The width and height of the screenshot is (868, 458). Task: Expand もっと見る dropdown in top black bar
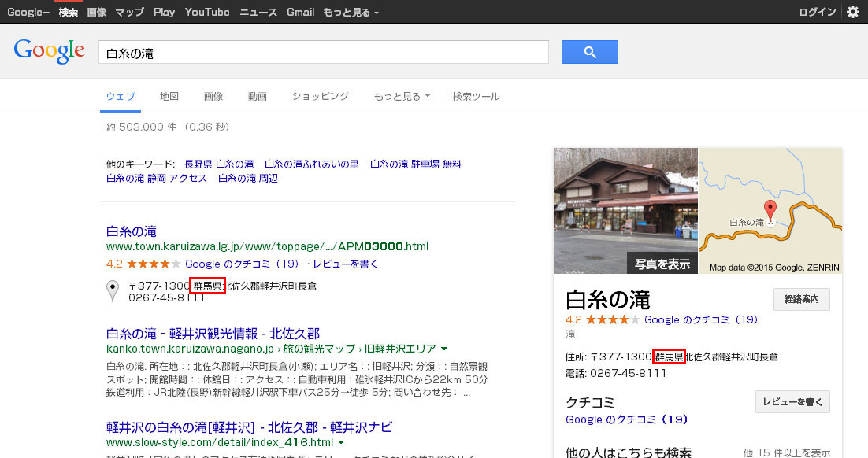pyautogui.click(x=351, y=12)
